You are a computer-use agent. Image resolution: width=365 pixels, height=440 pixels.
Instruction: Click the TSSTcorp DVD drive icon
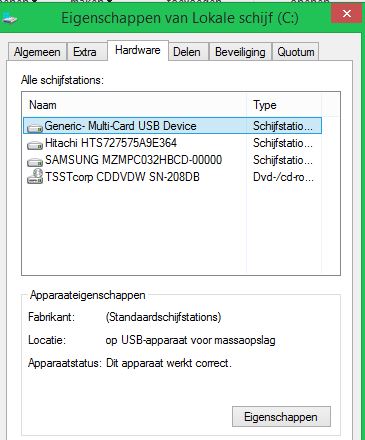pyautogui.click(x=35, y=177)
